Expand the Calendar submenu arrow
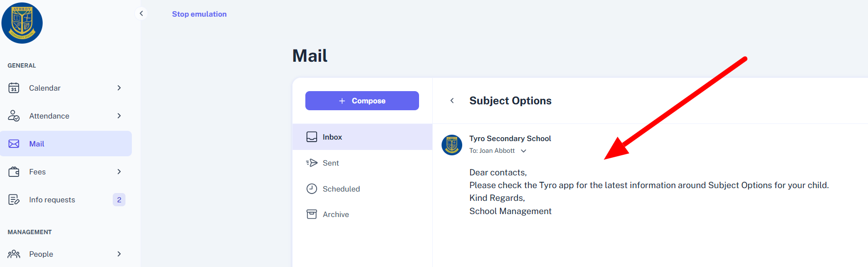 pyautogui.click(x=119, y=88)
